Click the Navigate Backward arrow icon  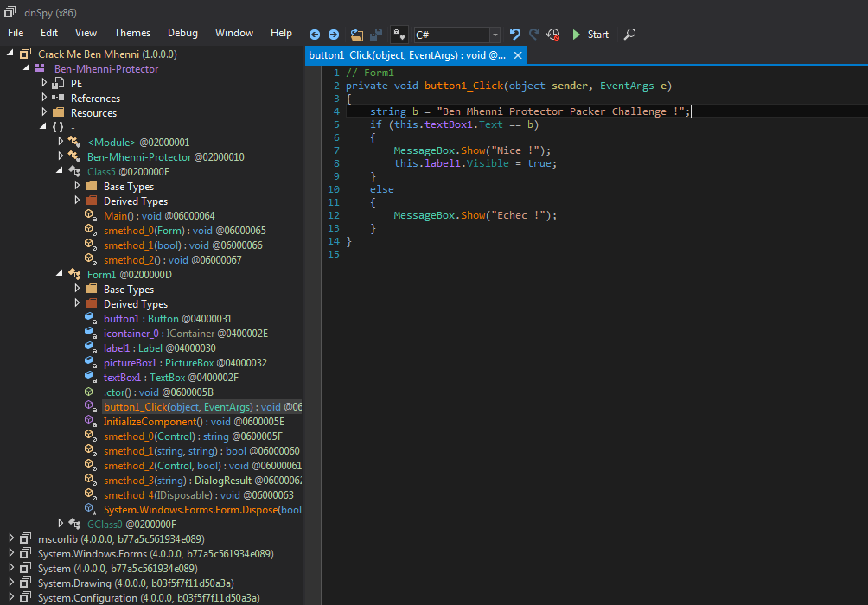pos(315,35)
